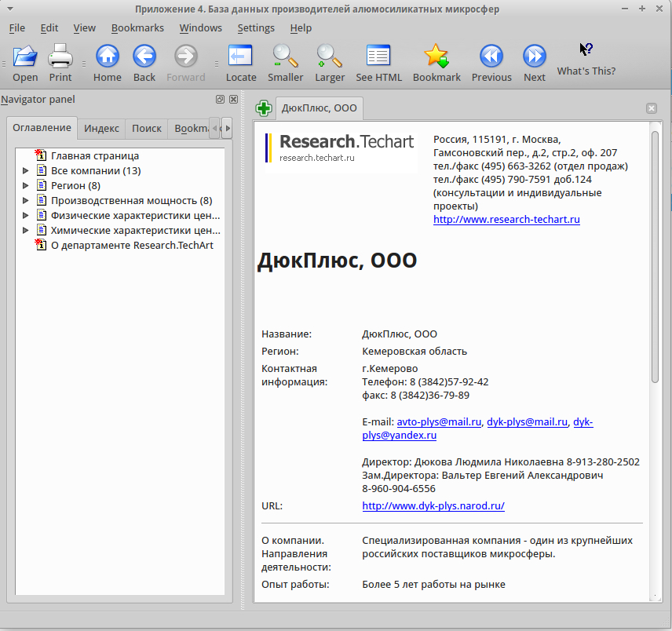Close the ДюкПлюс, ООО tab
The image size is (672, 631).
tap(652, 108)
